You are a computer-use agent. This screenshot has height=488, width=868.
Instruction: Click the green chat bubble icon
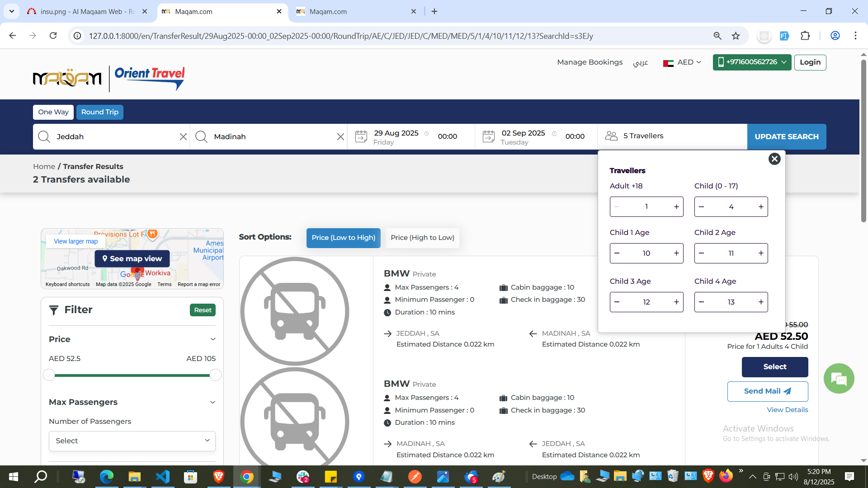tap(839, 379)
